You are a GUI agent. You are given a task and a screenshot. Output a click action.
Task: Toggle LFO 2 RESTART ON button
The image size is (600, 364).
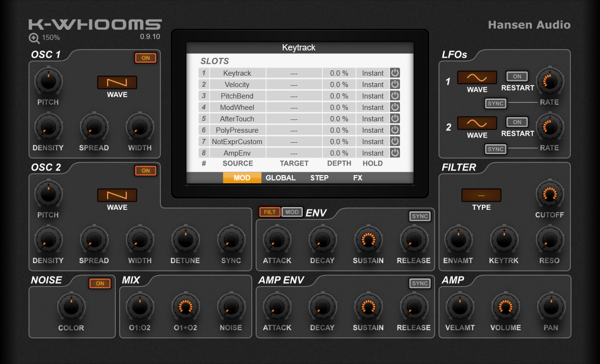coord(517,122)
